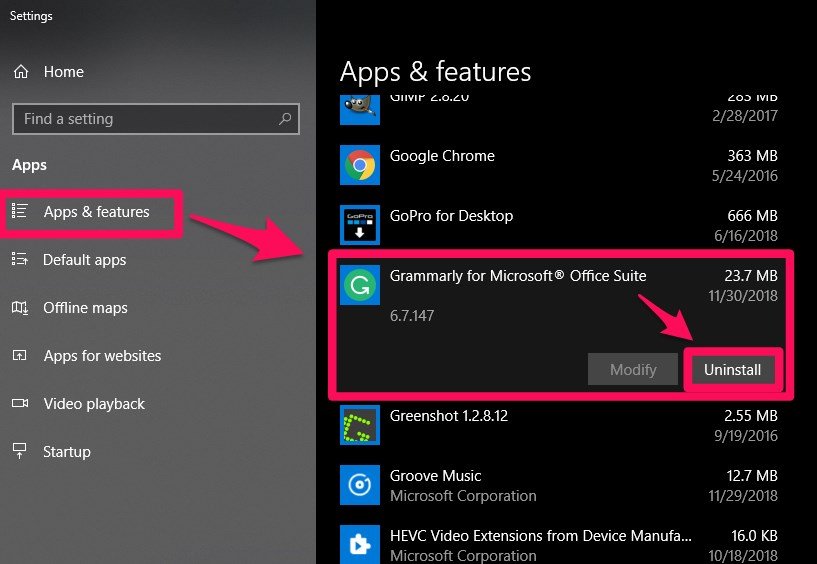Click the Apps & features page heading
Viewport: 817px width, 564px height.
(435, 71)
